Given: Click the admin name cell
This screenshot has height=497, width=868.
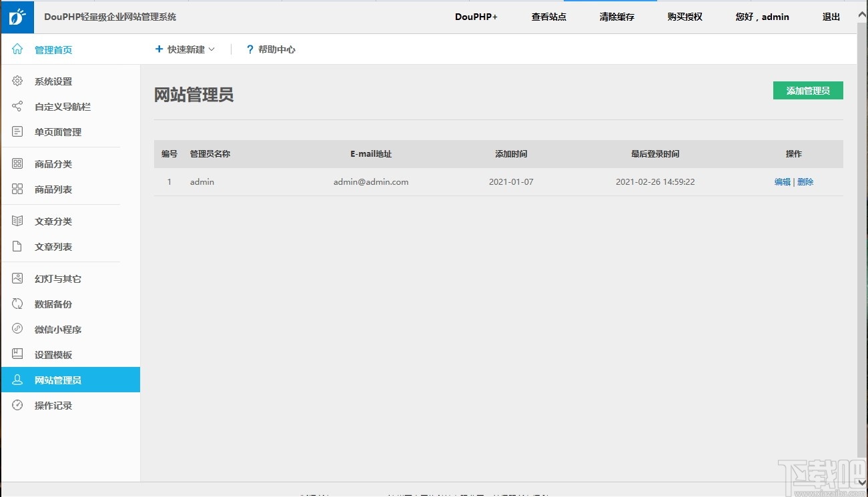Looking at the screenshot, I should click(202, 181).
